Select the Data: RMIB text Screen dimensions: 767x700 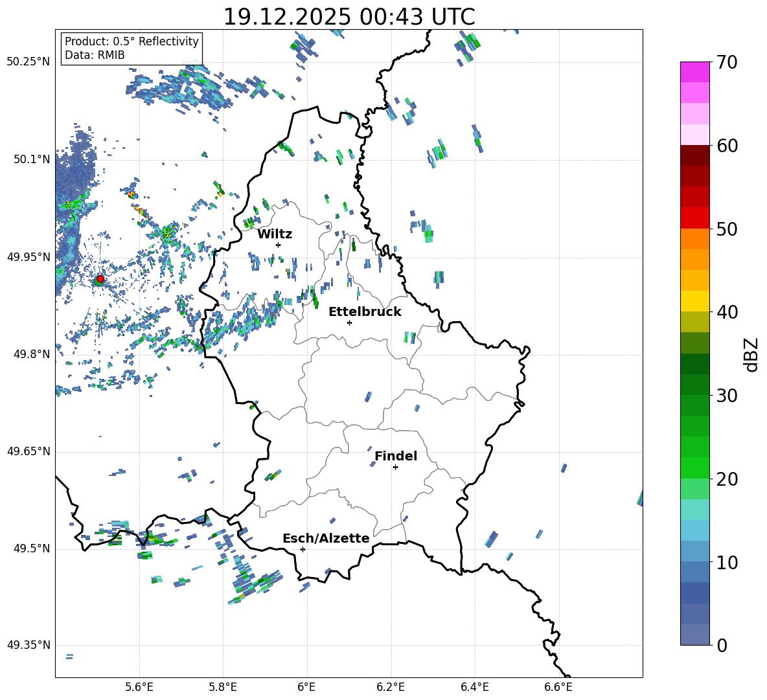(95, 55)
